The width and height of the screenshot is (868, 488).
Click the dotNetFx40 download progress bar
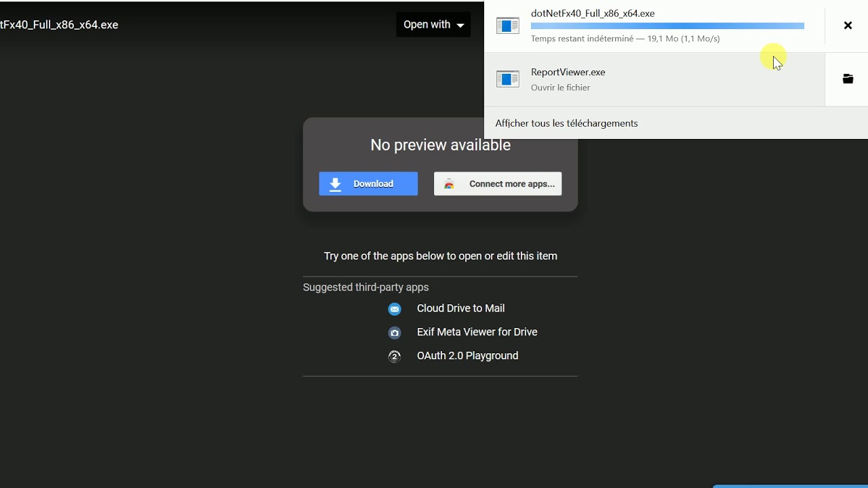tap(667, 26)
